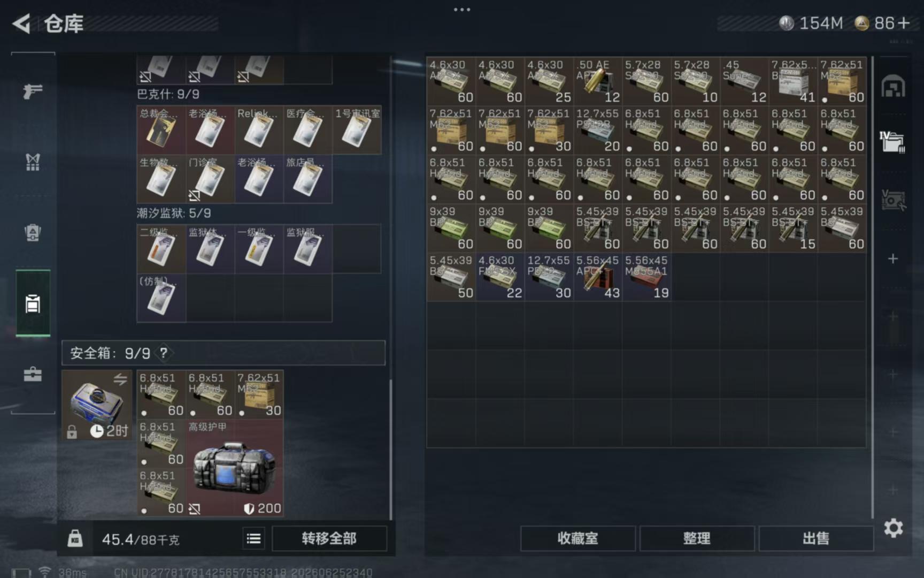
Task: Select the 12.7x55 PS12B stack of 20
Action: point(598,130)
